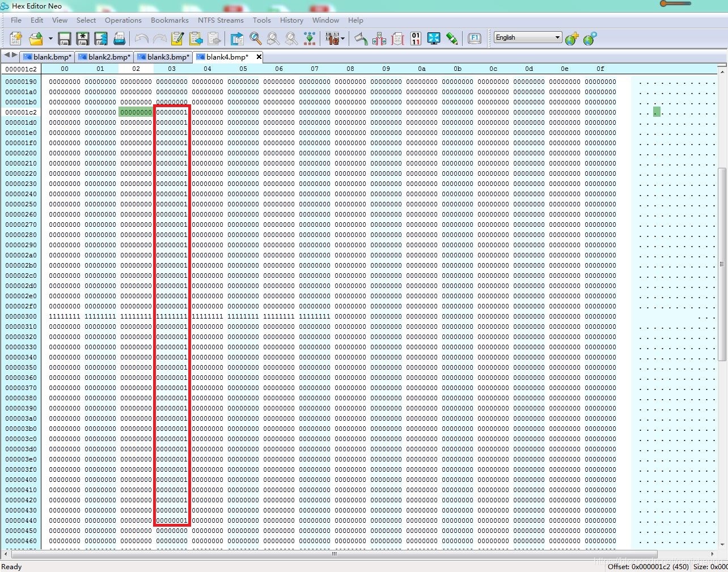
Task: Open the View menu
Action: coord(60,20)
